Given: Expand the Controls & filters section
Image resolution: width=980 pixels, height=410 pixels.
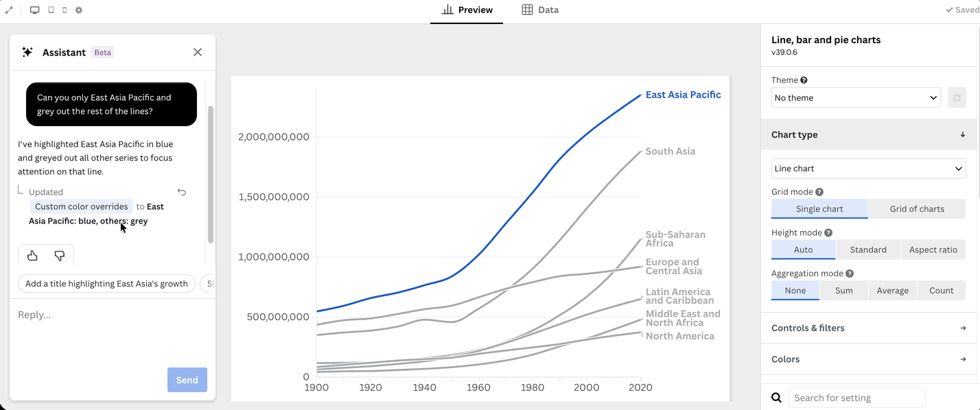Looking at the screenshot, I should pyautogui.click(x=869, y=328).
